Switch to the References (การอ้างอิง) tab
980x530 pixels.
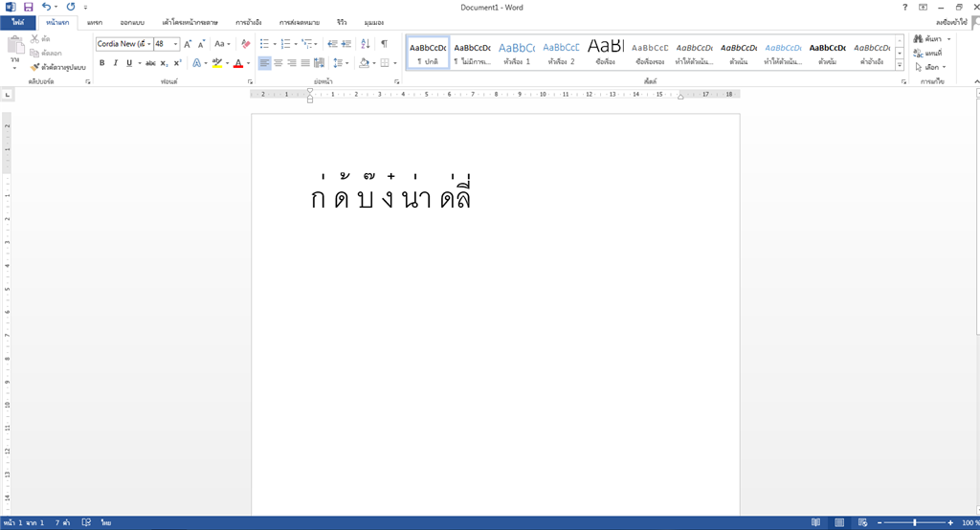click(248, 23)
